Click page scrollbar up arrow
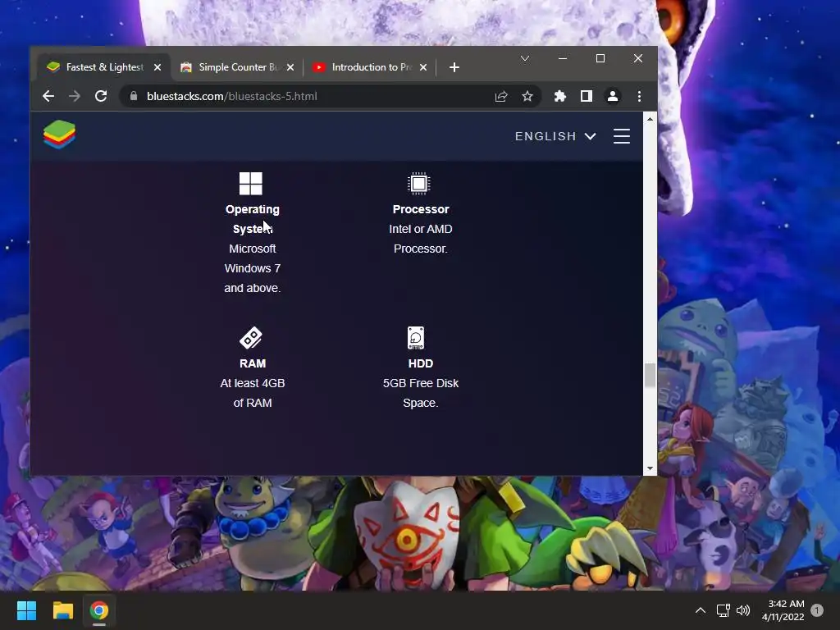The image size is (840, 630). pos(650,119)
